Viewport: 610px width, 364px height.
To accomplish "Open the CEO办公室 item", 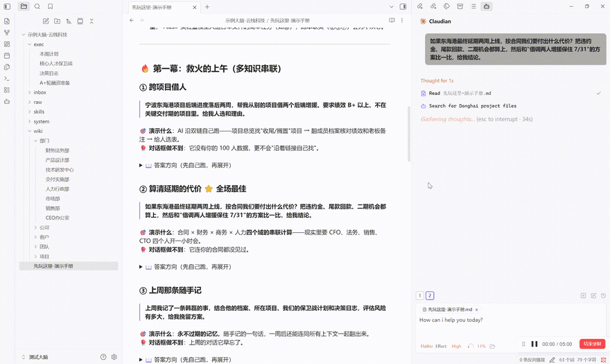I will pyautogui.click(x=57, y=218).
